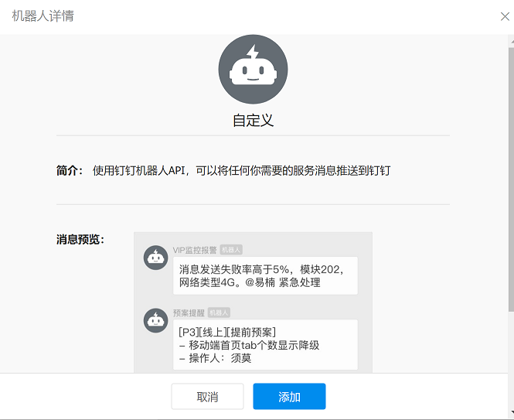Click the large custom robot avatar

coord(253,70)
